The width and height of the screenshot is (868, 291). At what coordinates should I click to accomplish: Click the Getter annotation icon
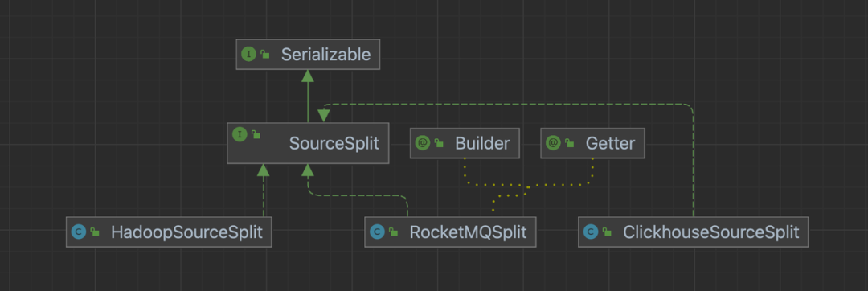pyautogui.click(x=553, y=143)
